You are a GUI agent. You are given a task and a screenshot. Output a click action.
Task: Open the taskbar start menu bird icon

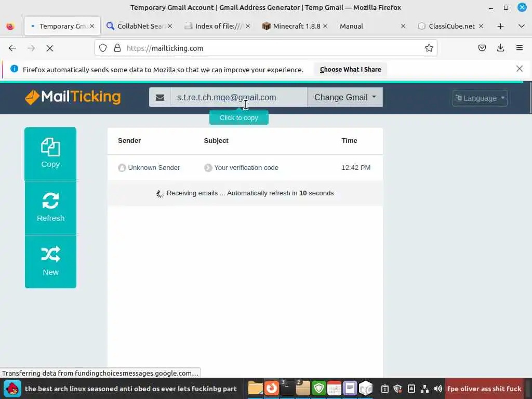click(12, 389)
